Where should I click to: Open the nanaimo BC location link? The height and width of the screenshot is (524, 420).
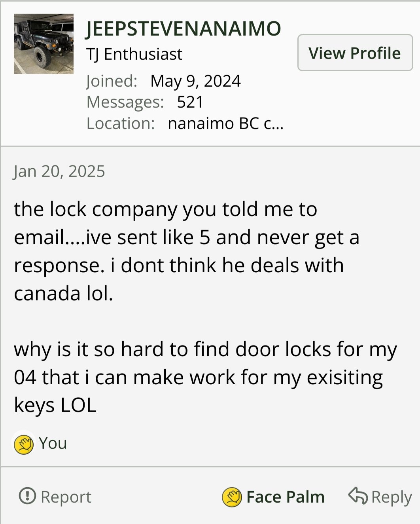pos(225,123)
